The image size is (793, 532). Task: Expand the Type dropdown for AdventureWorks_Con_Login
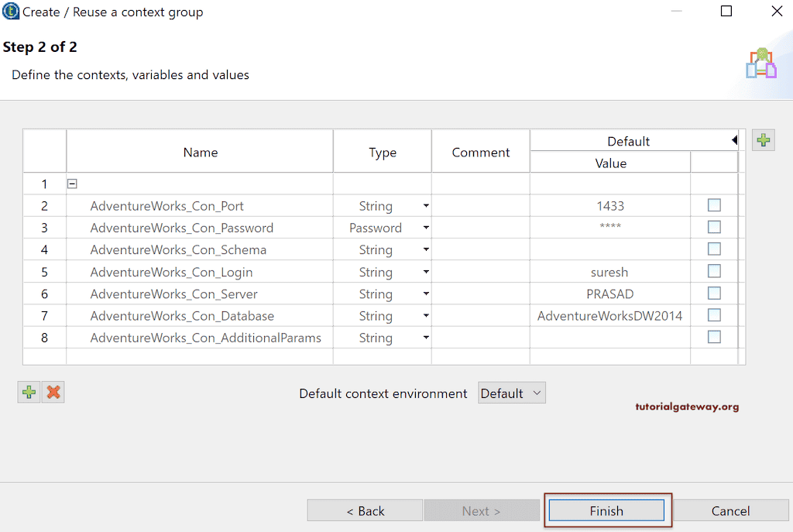coord(425,273)
